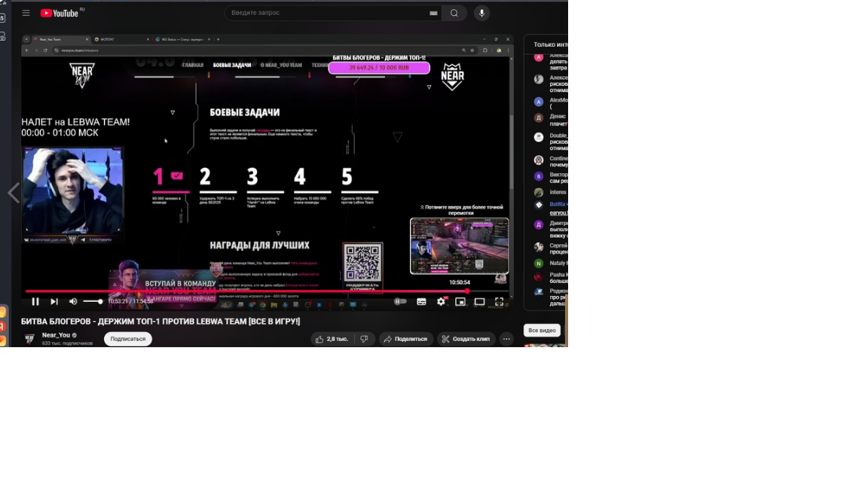
Task: Open the player settings gear
Action: (x=442, y=301)
